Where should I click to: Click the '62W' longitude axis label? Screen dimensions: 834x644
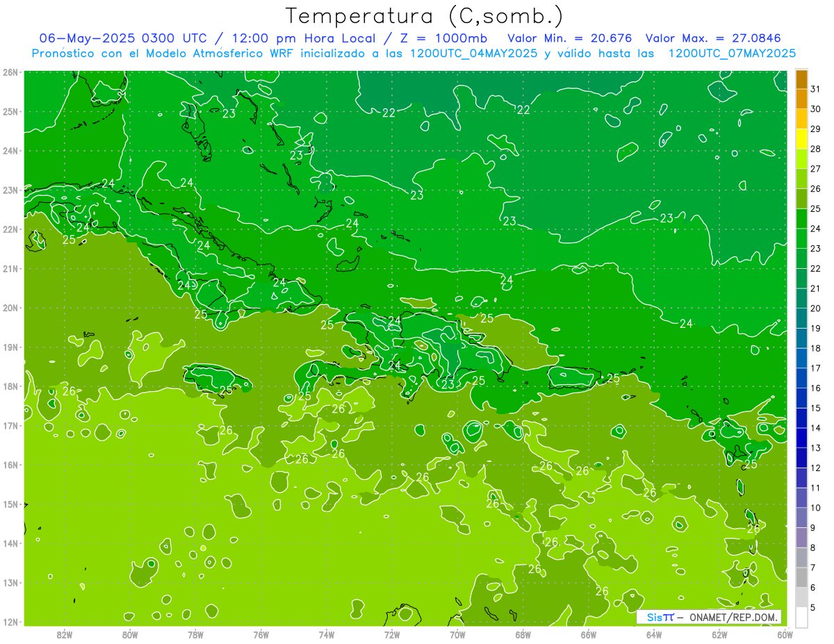719,634
